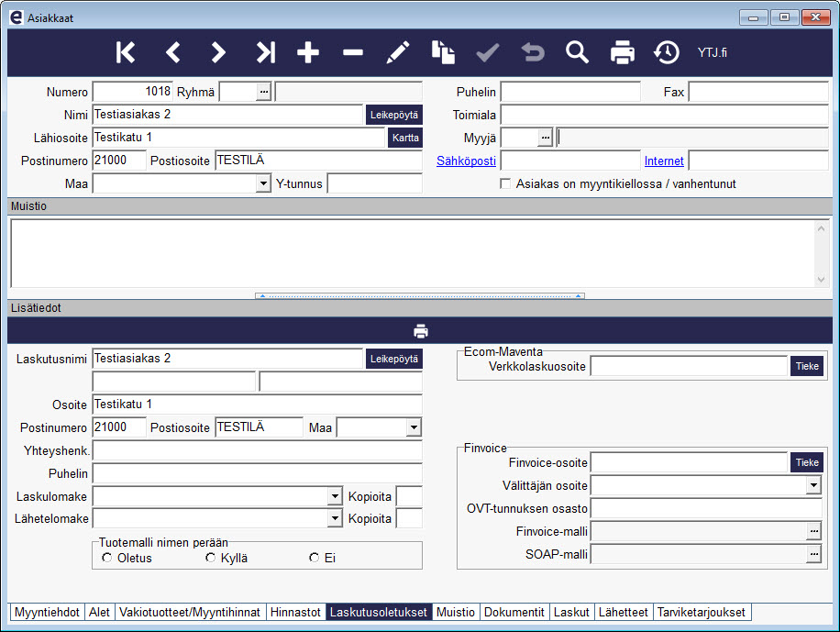Expand the Lähetelomake dropdown
Image resolution: width=840 pixels, height=632 pixels.
[x=335, y=518]
